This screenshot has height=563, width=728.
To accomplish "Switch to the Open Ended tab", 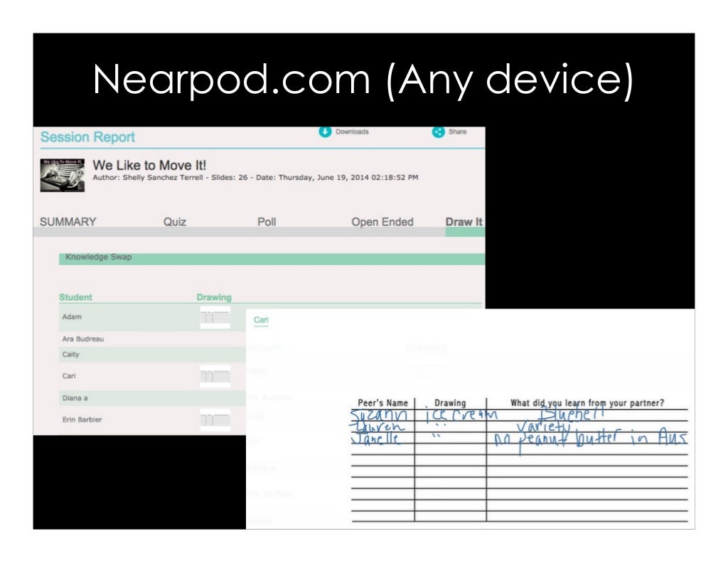I will tap(382, 222).
